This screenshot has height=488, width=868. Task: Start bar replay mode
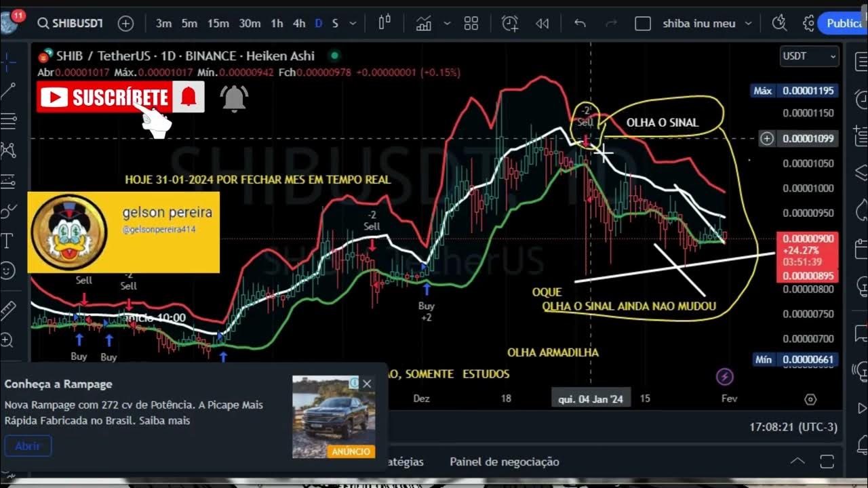point(542,24)
